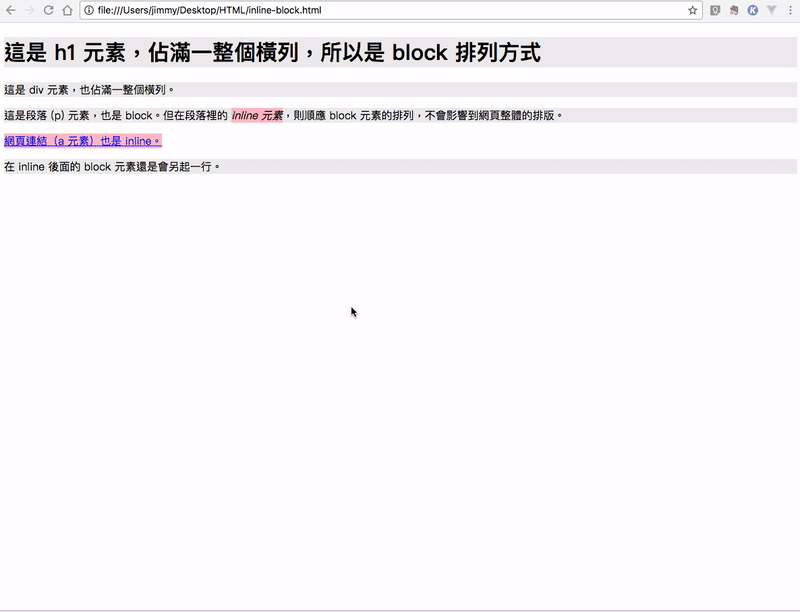Open the red puzzle extension icon
Screen dimensions: 800x612
coord(734,10)
